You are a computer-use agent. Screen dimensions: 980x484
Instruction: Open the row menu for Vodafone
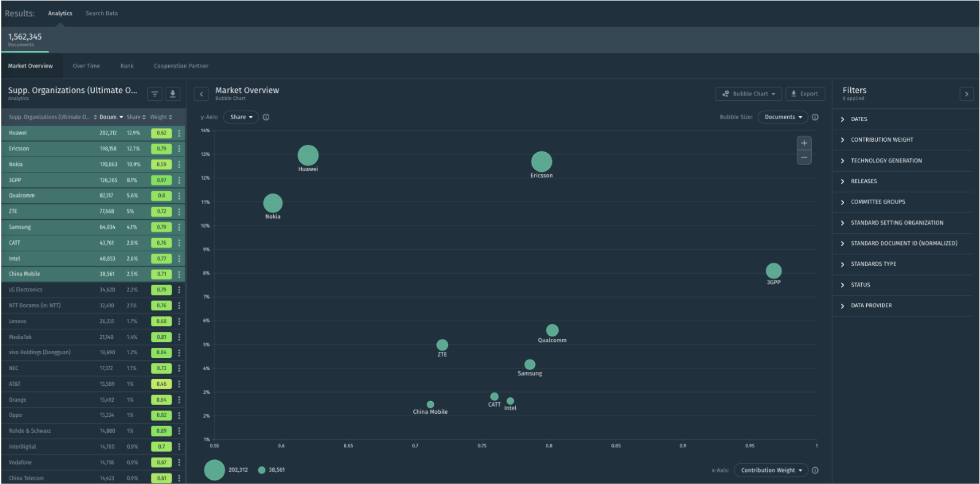[x=179, y=463]
